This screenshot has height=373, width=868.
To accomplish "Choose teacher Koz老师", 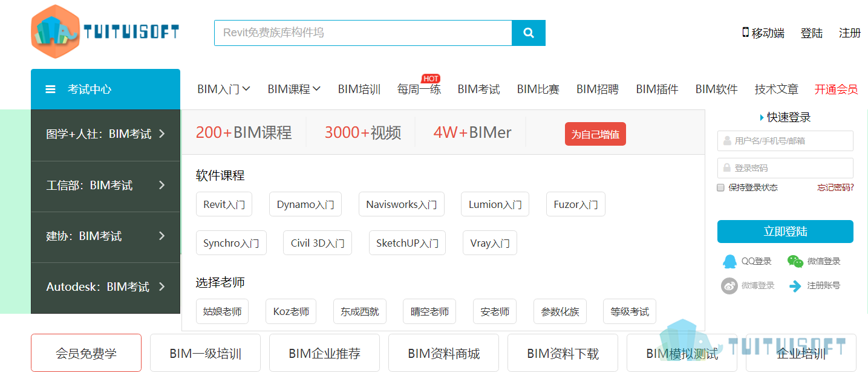I will point(291,311).
